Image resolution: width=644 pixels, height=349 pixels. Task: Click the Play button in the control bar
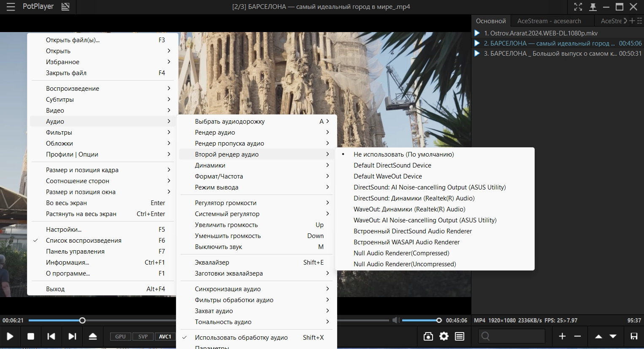(10, 336)
